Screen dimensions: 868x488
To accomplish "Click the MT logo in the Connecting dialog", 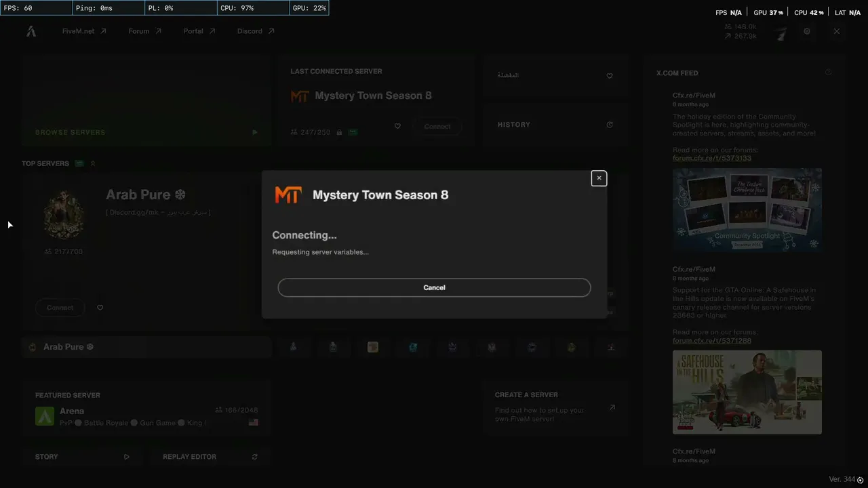I will (288, 195).
